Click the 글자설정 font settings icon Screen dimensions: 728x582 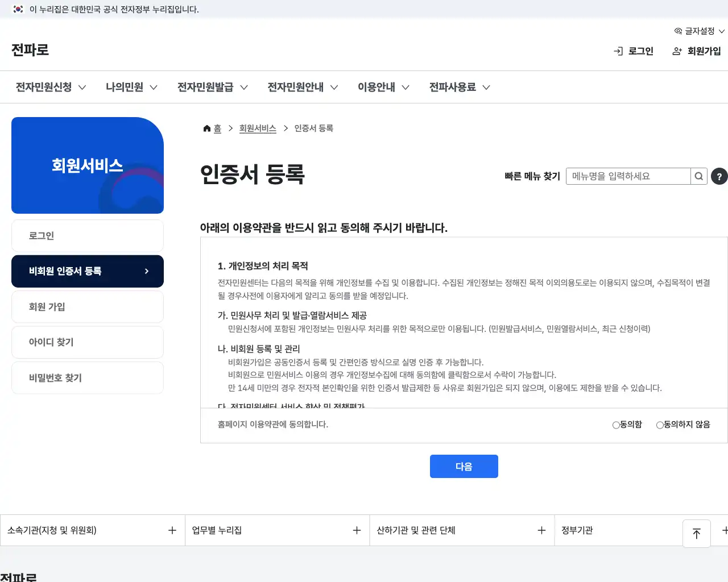tap(678, 31)
